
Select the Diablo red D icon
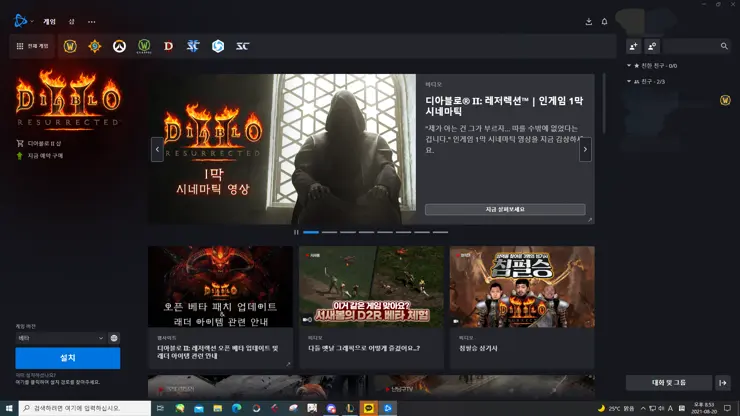pyautogui.click(x=168, y=46)
